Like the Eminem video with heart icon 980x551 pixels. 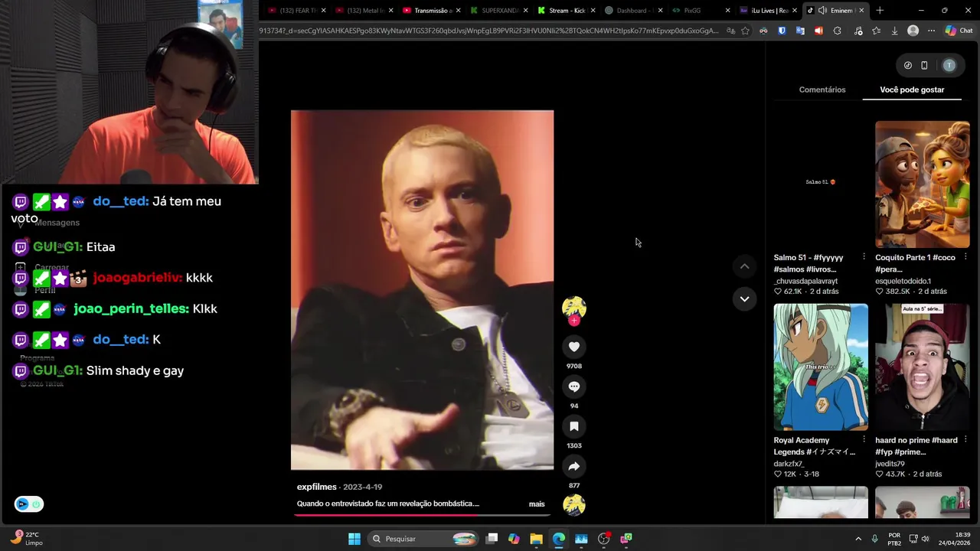click(574, 347)
